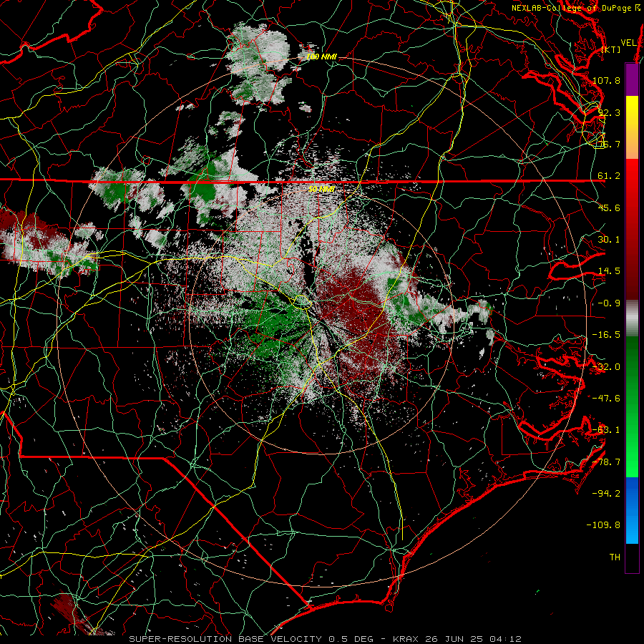Click the 100 NMI range ring label
644x644 pixels.
pos(321,57)
